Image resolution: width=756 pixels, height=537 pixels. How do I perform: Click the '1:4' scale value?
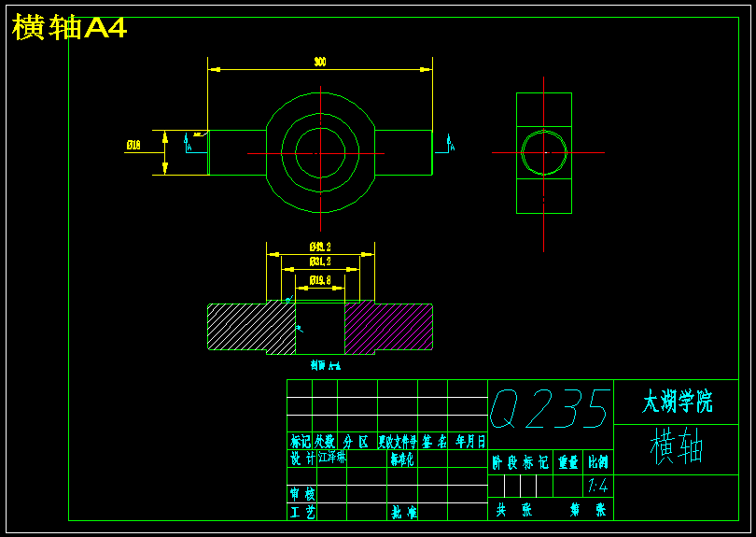tap(598, 486)
